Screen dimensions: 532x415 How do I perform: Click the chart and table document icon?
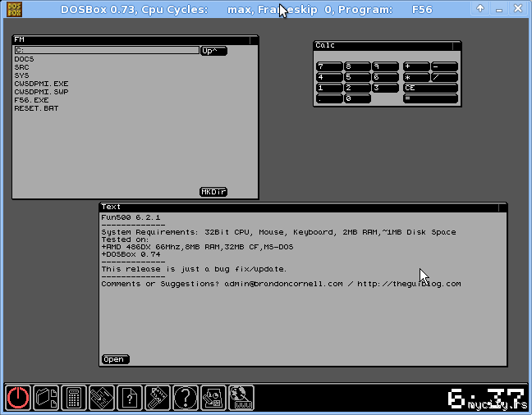click(x=213, y=398)
